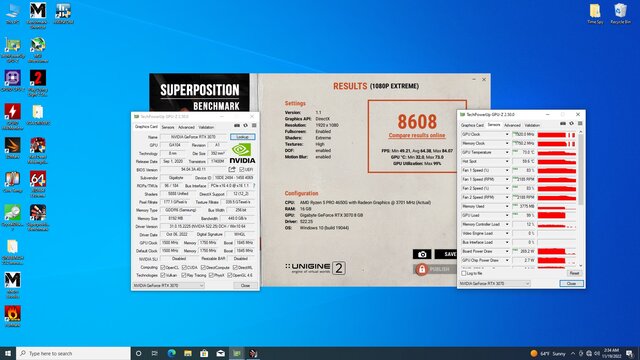Viewport: 640px width, 360px height.
Task: Switch to Graphics Card tab in Sensors window
Action: coord(472,125)
